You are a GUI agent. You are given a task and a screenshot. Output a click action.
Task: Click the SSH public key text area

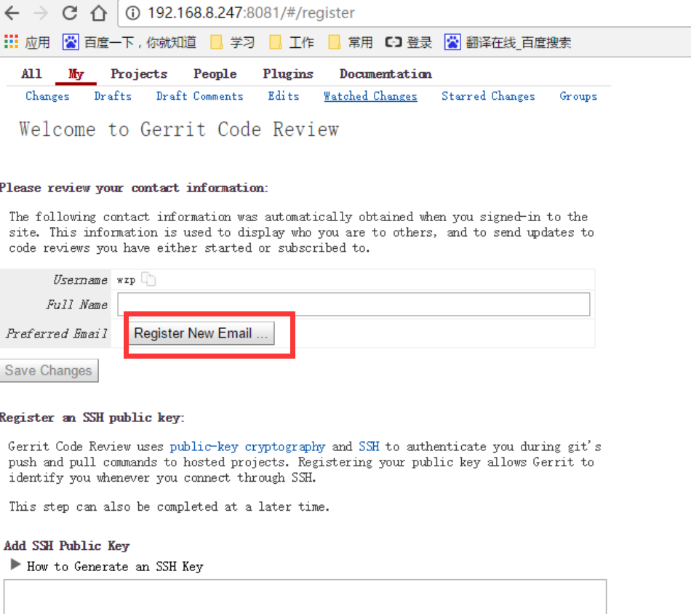tap(305, 597)
